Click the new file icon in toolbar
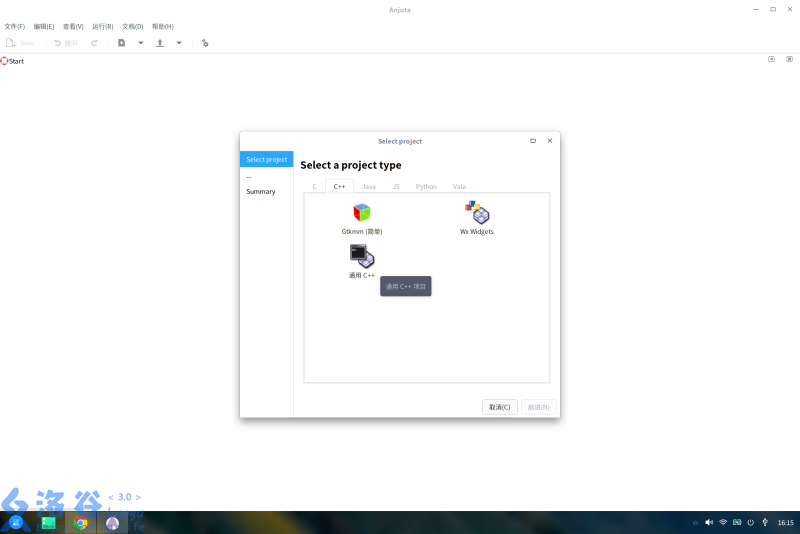This screenshot has height=534, width=800. pos(122,43)
